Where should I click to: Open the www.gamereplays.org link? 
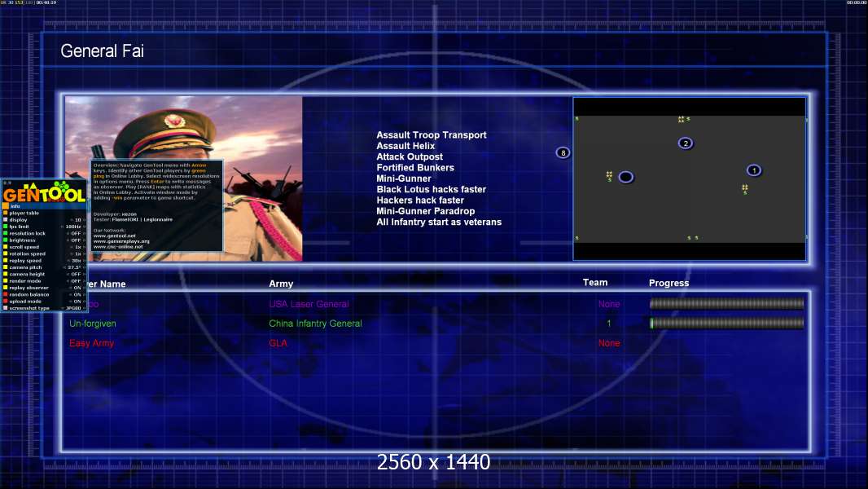pos(121,241)
